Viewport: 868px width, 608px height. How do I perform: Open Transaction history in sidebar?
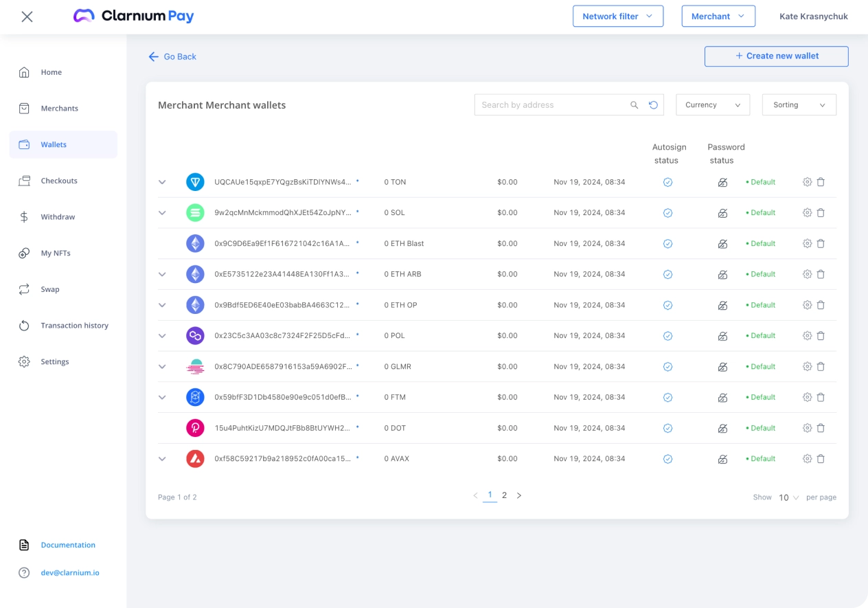point(74,326)
